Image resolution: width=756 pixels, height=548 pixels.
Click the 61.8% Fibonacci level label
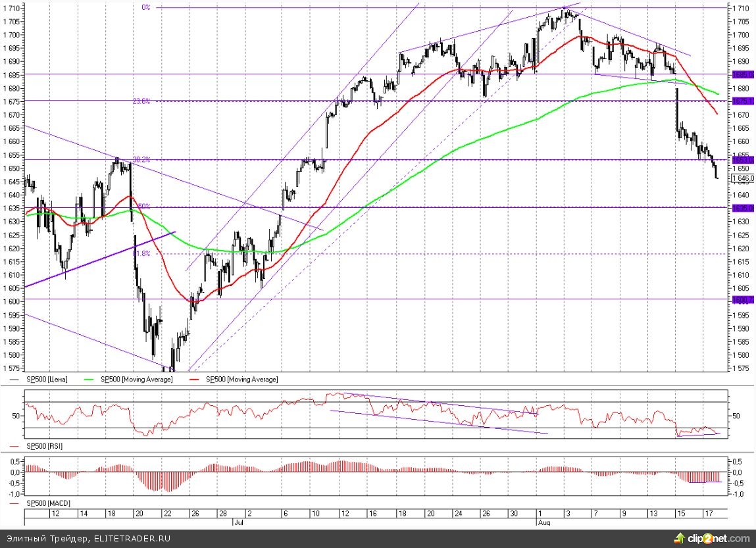click(x=141, y=253)
